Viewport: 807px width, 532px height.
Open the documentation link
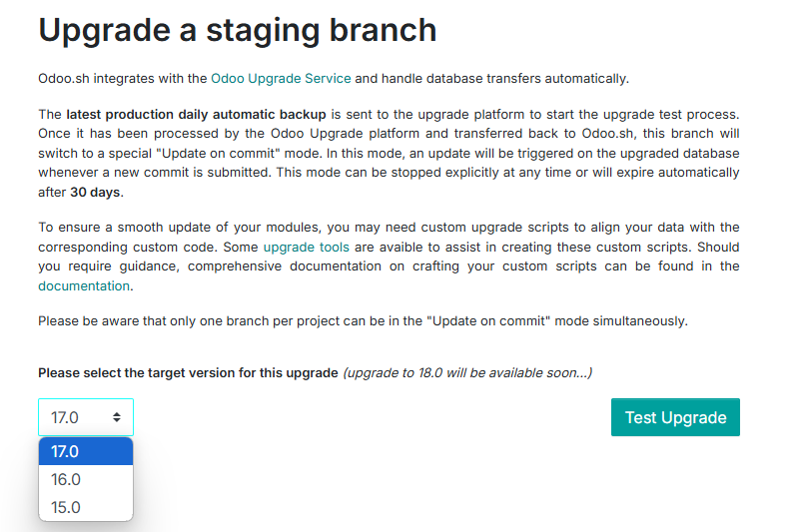click(x=84, y=285)
